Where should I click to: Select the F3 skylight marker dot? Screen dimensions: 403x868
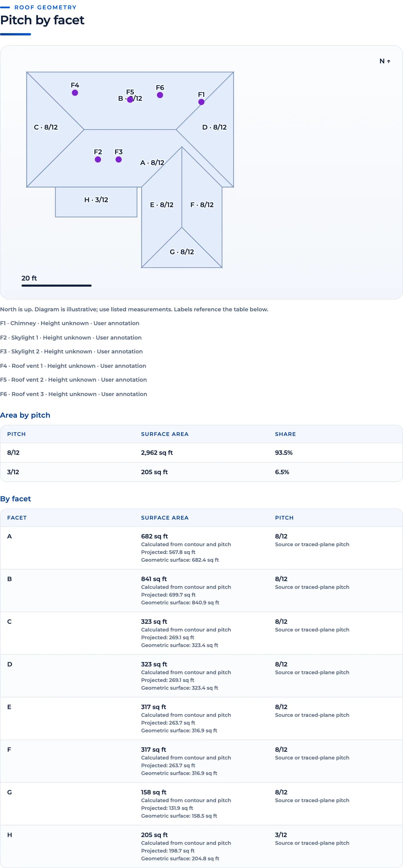pos(119,159)
